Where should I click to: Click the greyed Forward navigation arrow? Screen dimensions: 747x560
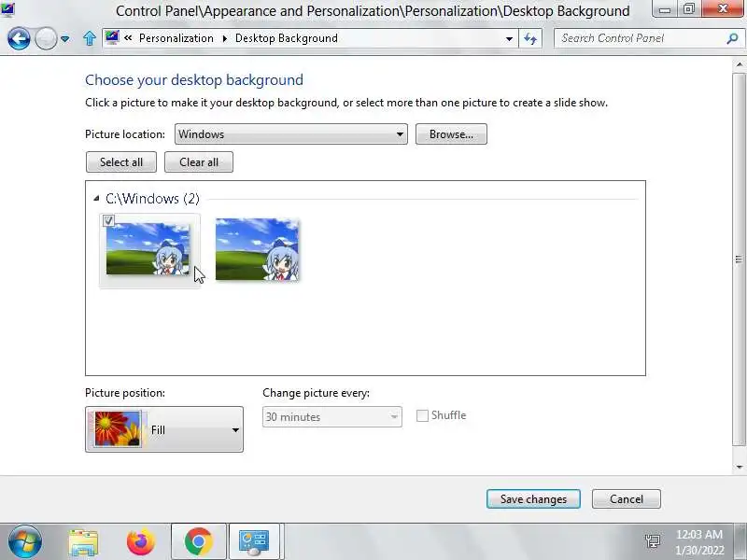(46, 38)
